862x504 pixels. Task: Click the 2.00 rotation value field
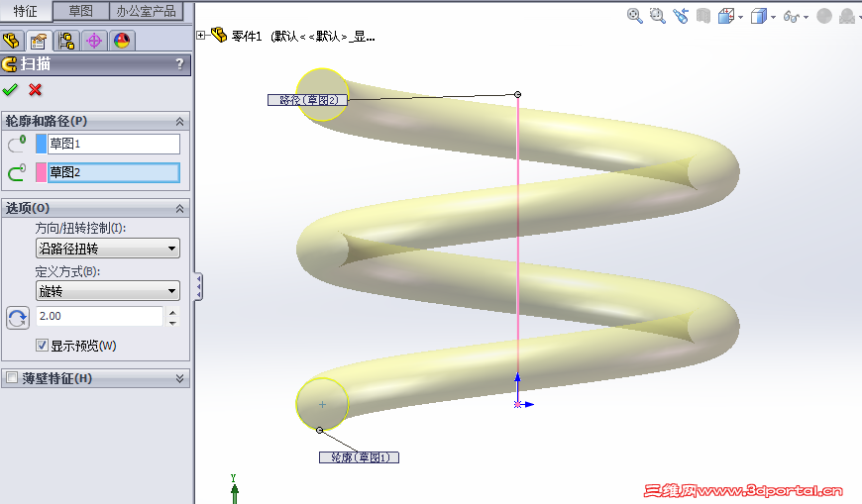pos(99,316)
